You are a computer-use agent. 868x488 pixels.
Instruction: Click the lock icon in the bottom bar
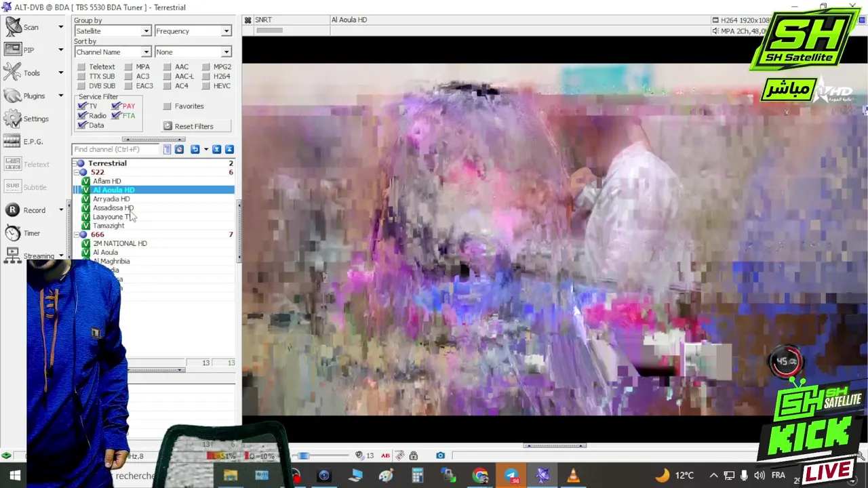(x=413, y=455)
